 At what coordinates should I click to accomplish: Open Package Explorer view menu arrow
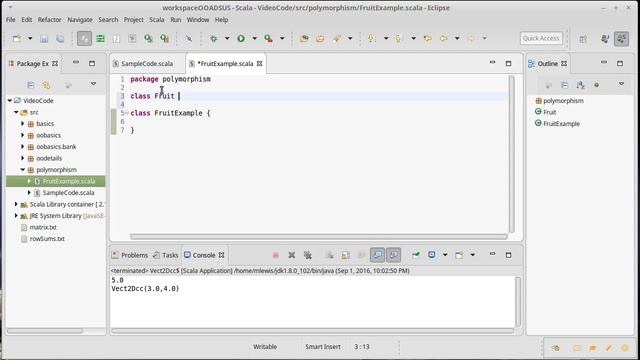point(93,84)
